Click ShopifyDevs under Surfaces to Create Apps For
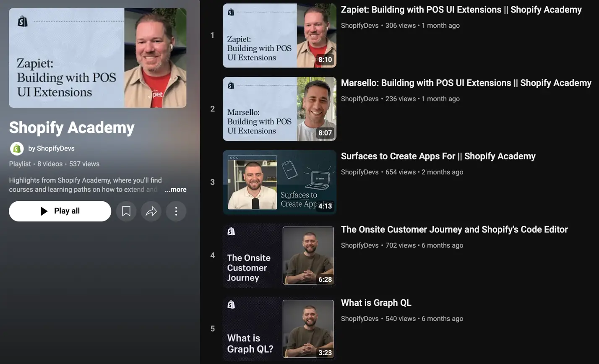The image size is (599, 364). coord(360,172)
